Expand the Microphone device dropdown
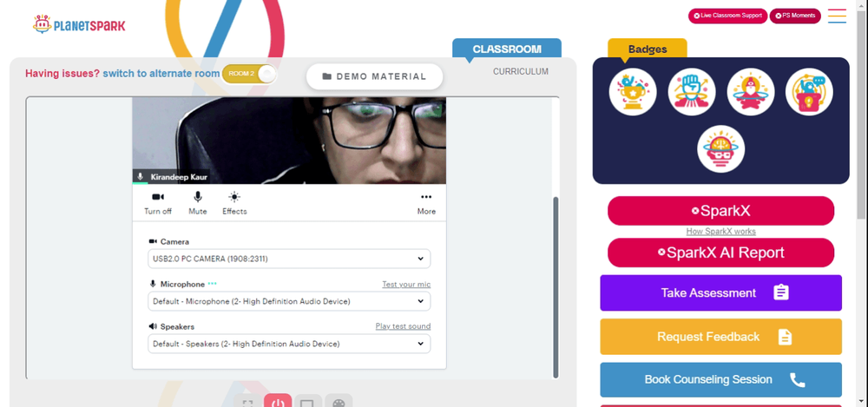Viewport: 868px width, 407px height. point(289,301)
